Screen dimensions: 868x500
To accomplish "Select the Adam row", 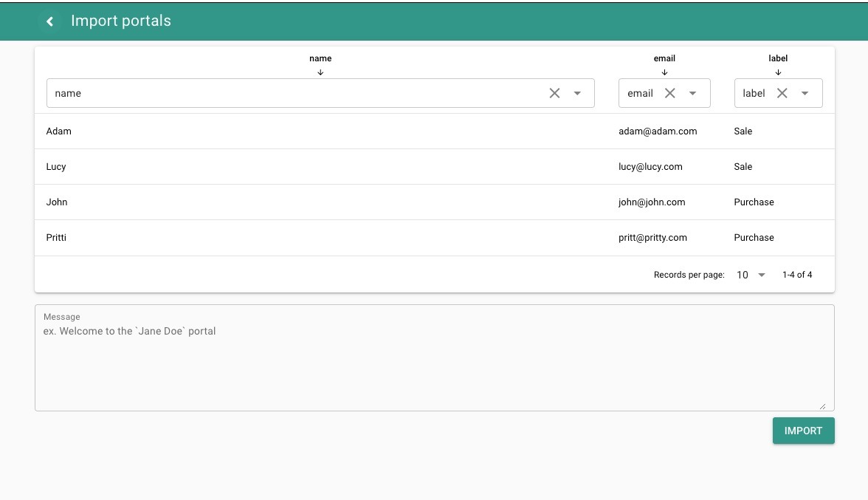I will (59, 131).
